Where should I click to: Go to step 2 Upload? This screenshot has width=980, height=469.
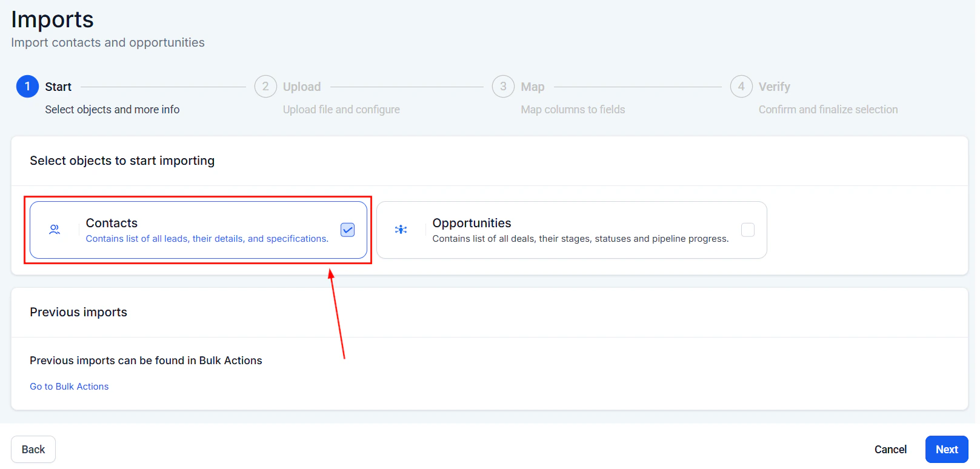coord(265,87)
